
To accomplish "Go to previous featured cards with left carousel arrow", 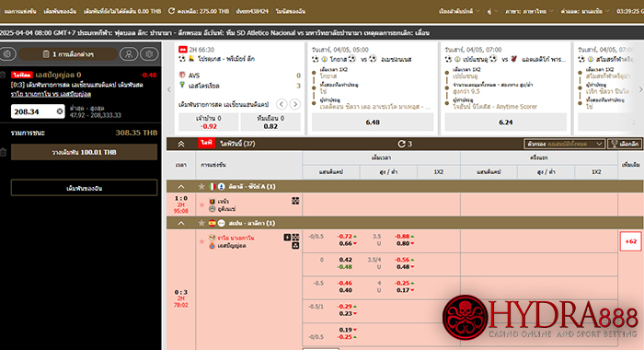I will point(168,89).
